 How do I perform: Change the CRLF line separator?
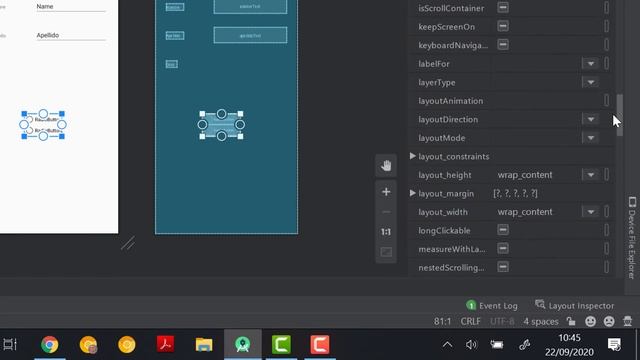[x=471, y=322]
